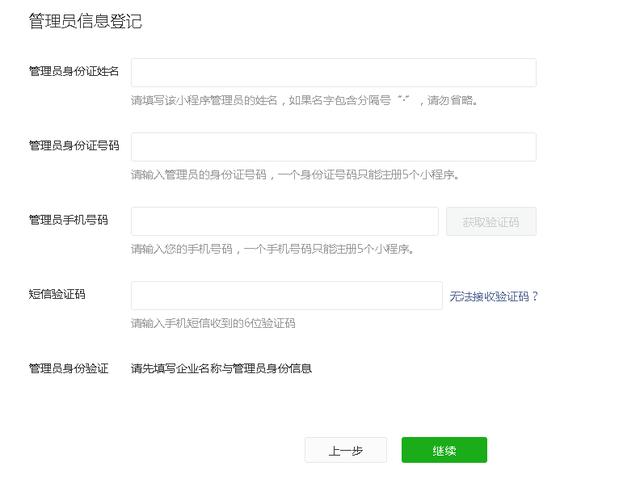
Task: Click the hint 请输入您的手机号码
Action: point(182,249)
